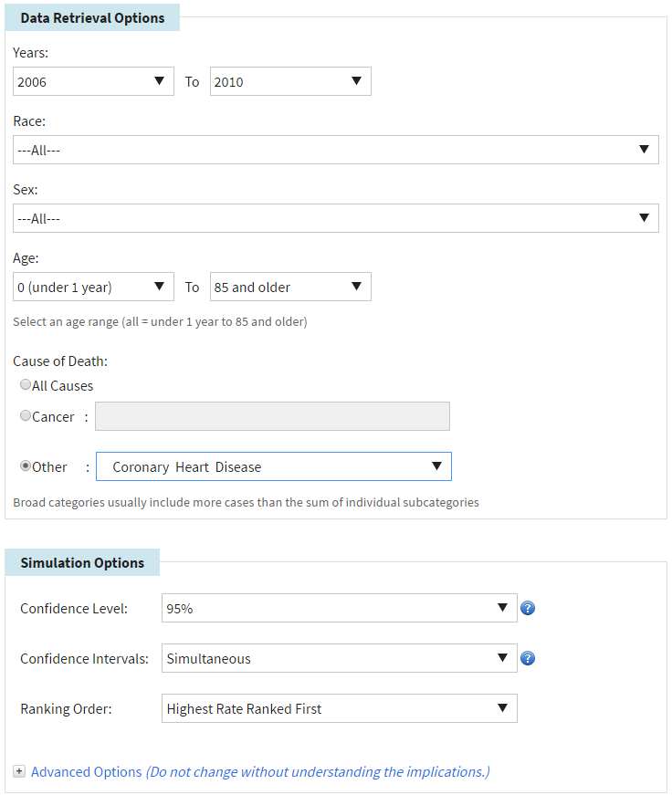
Task: Open the Race dropdown
Action: (335, 150)
